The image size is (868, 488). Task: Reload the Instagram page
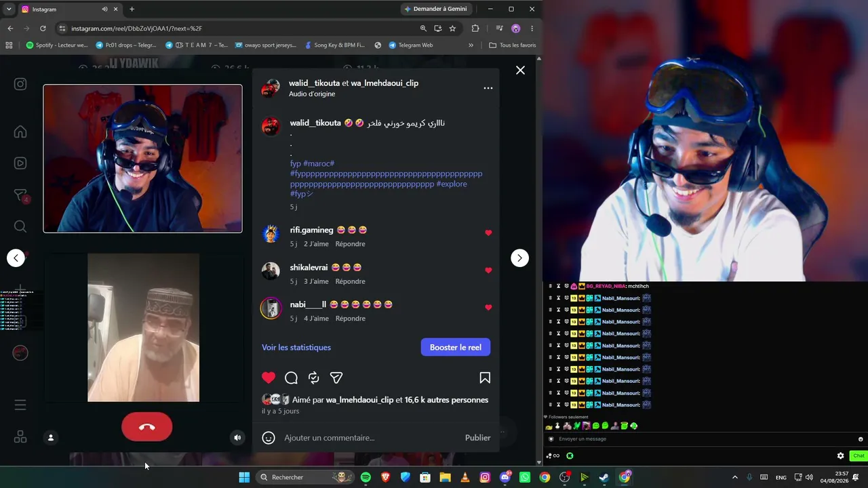[43, 28]
